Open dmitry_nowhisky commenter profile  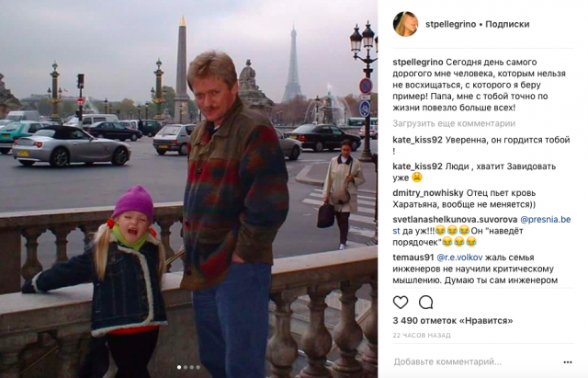(x=428, y=193)
